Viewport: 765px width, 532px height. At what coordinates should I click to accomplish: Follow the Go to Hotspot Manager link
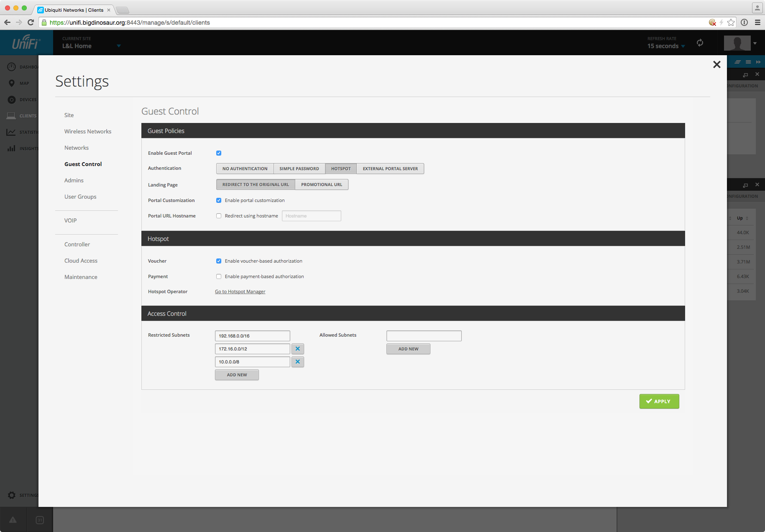pos(240,292)
